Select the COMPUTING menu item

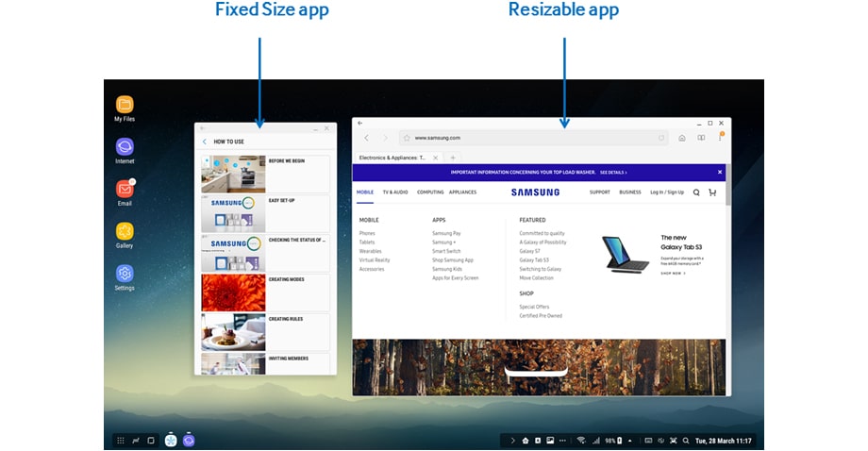tap(430, 192)
